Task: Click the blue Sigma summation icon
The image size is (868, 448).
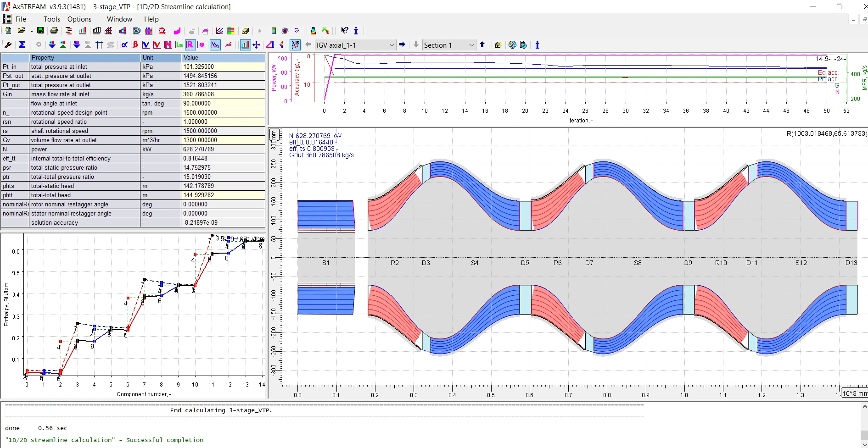Action: pos(22,45)
